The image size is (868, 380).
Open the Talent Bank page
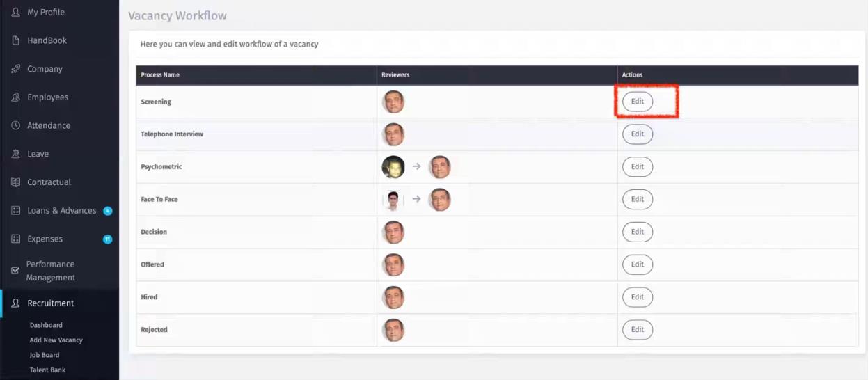click(x=47, y=370)
